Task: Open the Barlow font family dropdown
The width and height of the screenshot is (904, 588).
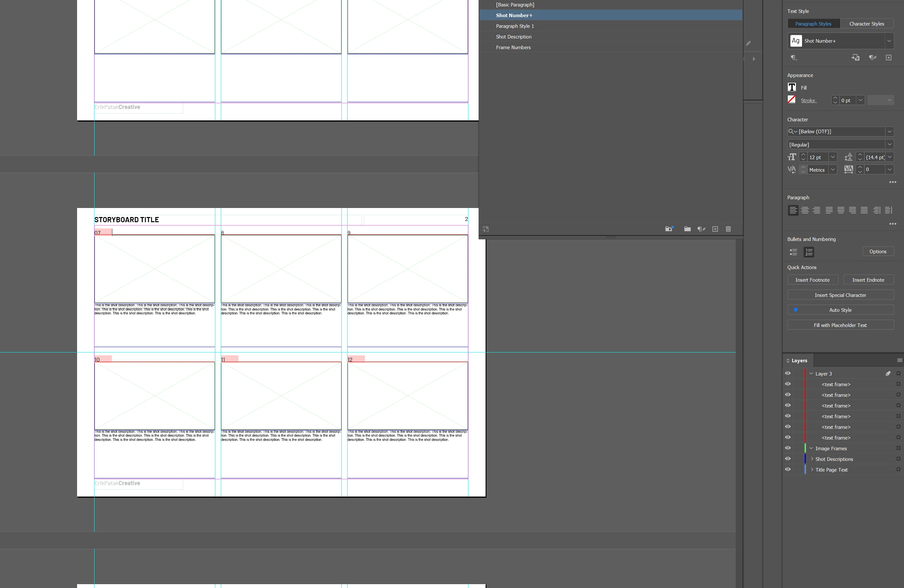Action: click(x=889, y=132)
